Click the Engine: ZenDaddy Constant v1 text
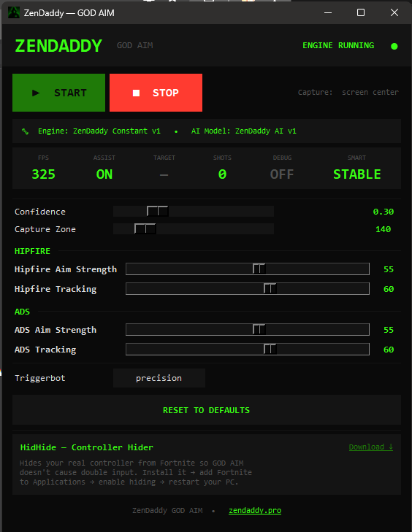 pos(99,131)
